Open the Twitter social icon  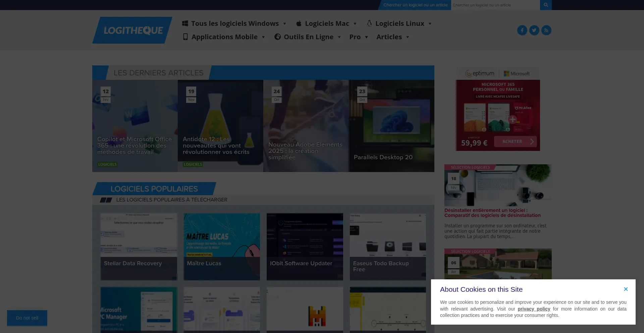click(534, 30)
